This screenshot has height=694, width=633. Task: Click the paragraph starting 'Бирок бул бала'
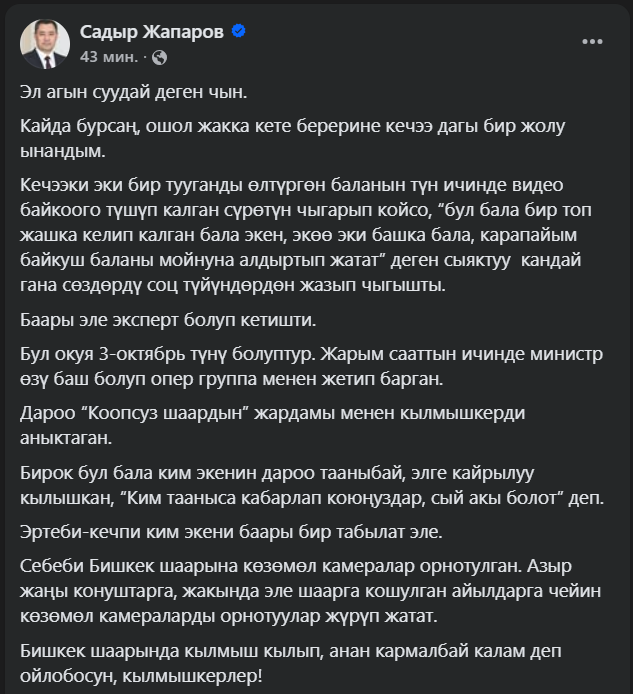[x=300, y=482]
